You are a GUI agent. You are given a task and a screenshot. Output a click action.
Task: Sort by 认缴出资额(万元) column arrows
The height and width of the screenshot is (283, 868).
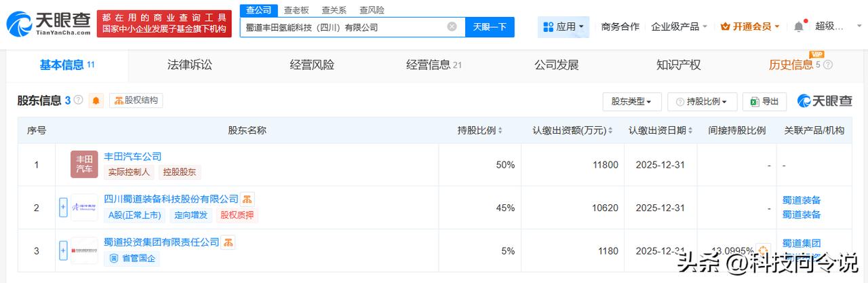tap(610, 130)
